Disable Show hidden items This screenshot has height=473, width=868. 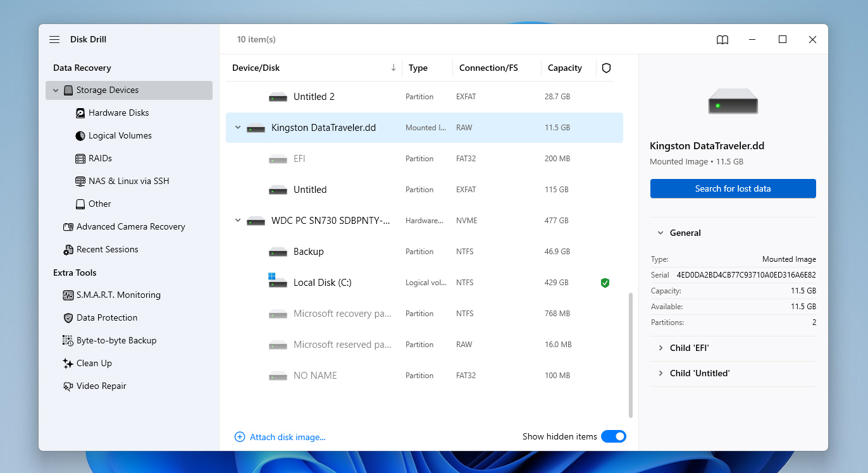pyautogui.click(x=613, y=436)
